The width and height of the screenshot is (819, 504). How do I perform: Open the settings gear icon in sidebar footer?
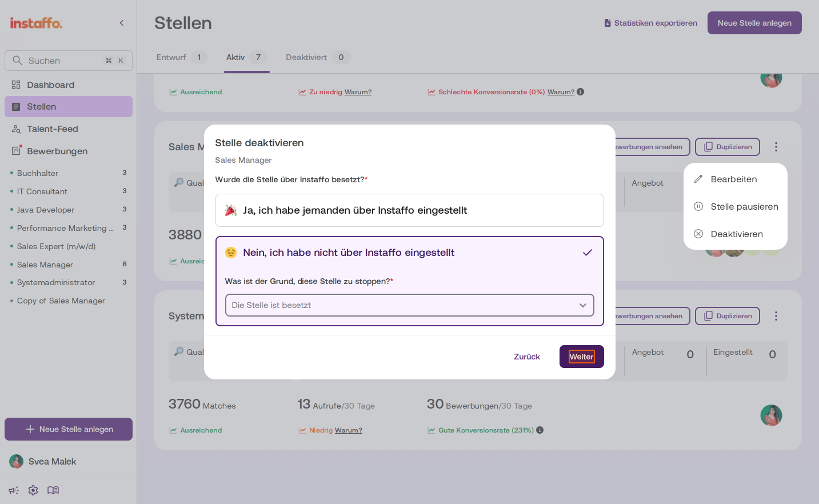pyautogui.click(x=33, y=490)
